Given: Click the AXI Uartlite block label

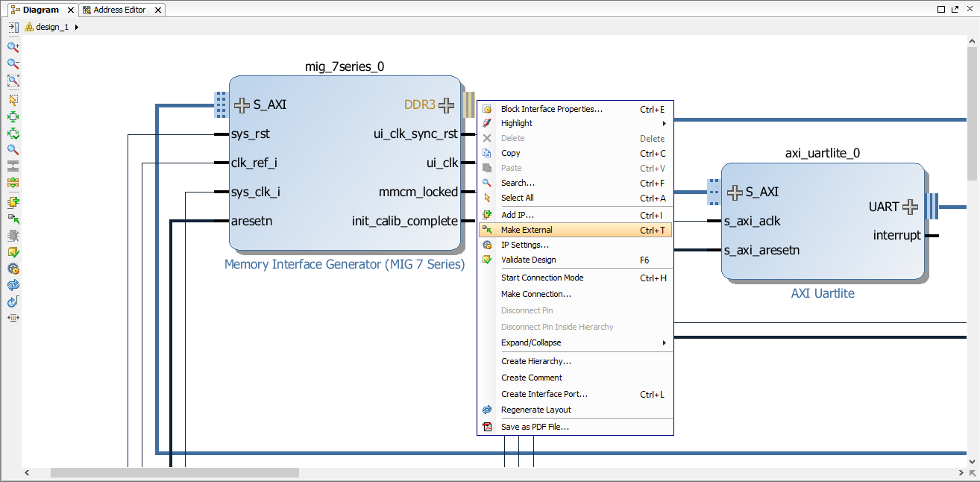Looking at the screenshot, I should pos(823,293).
